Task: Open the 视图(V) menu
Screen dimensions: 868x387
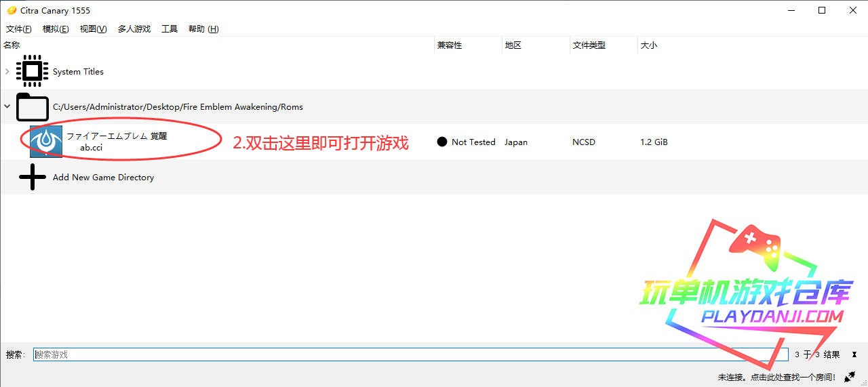Action: tap(93, 29)
